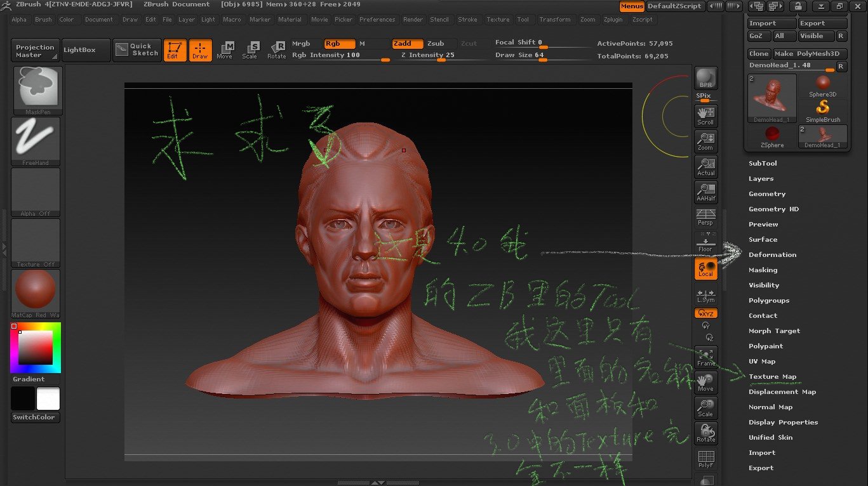Click the right-shelf Move icon

click(705, 383)
